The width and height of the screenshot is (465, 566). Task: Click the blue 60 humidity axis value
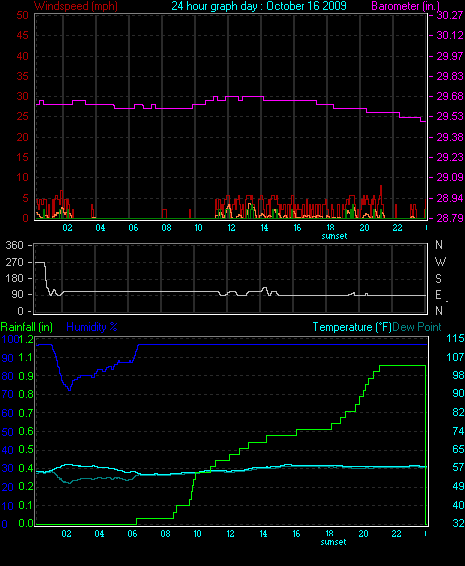point(8,413)
